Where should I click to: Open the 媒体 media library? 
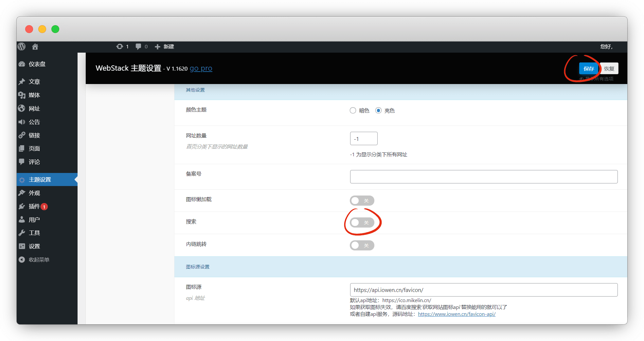[34, 95]
